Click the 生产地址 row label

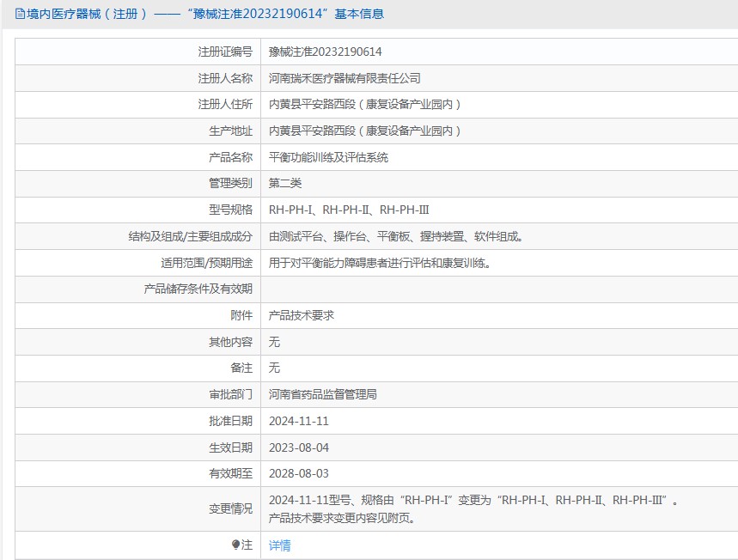230,131
